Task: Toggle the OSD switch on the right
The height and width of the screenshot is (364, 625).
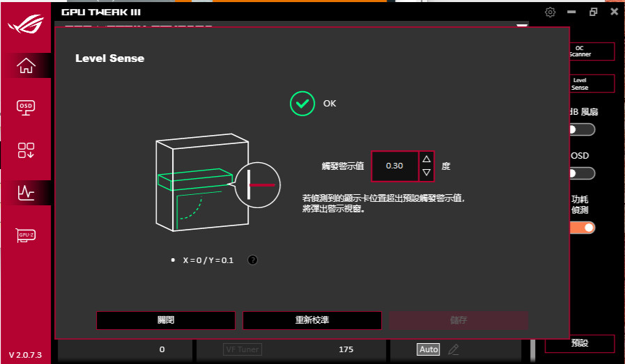Action: coord(581,173)
